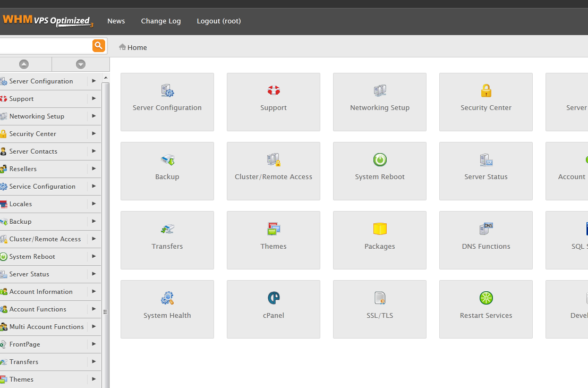This screenshot has width=588, height=388.
Task: Click the sidebar Security Center lock icon
Action: click(3, 134)
